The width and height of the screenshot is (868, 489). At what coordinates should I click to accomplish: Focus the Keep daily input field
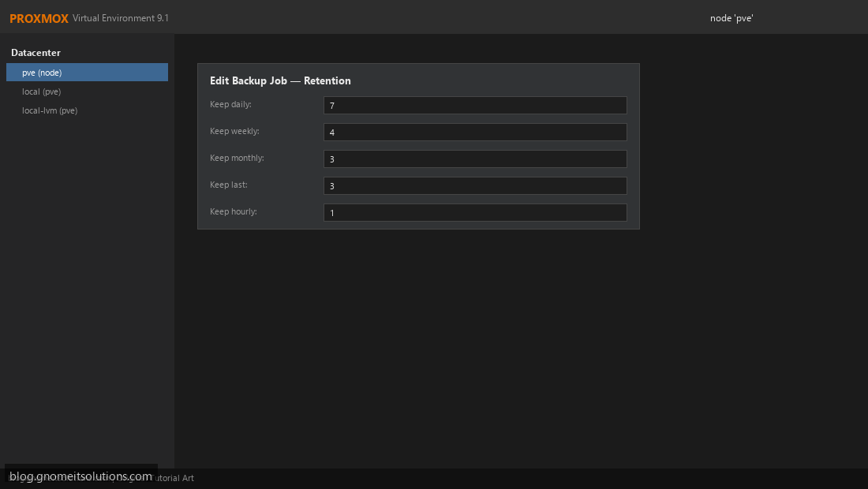[x=475, y=105]
